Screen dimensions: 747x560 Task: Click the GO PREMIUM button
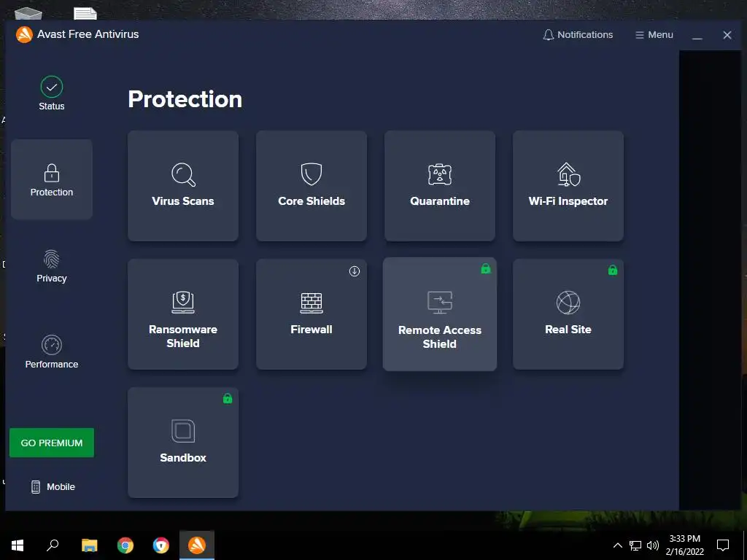click(52, 443)
